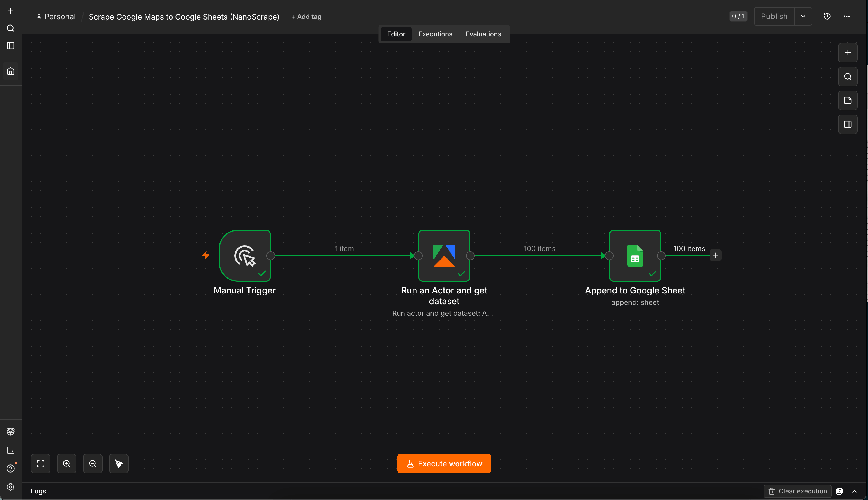Click the workflow name to rename
The width and height of the screenshot is (868, 500).
click(x=184, y=17)
